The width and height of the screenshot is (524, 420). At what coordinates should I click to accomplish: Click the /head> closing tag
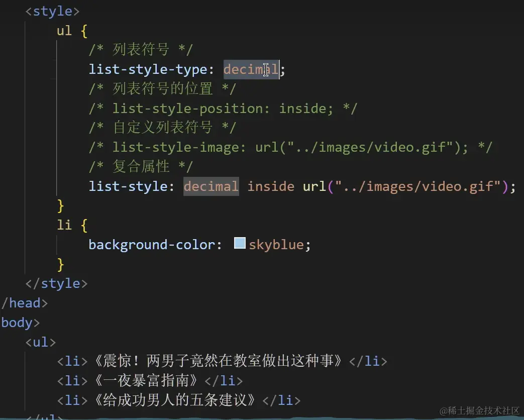[x=25, y=303]
